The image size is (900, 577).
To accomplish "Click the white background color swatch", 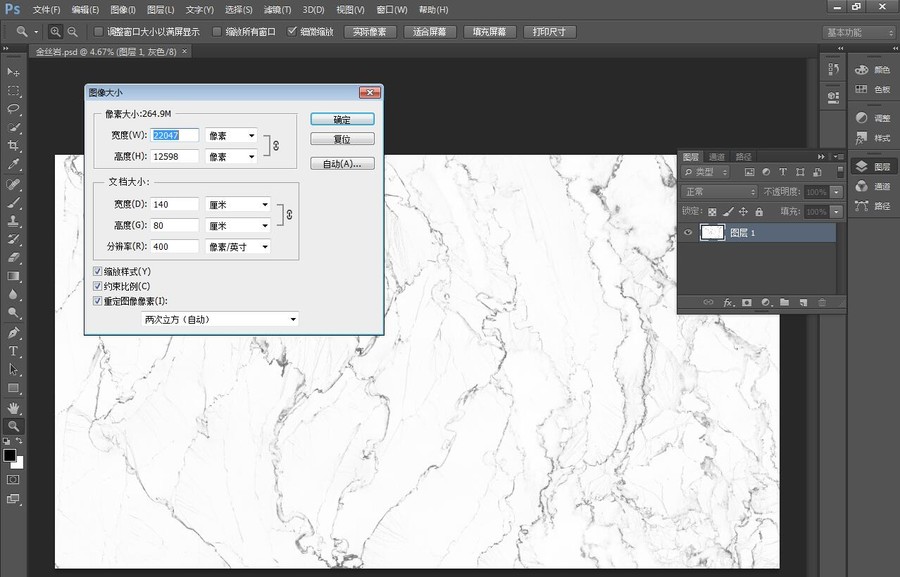I will (19, 463).
